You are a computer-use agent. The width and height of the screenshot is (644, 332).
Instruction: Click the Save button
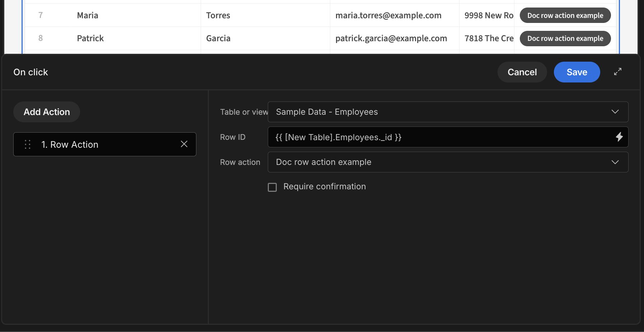(577, 72)
